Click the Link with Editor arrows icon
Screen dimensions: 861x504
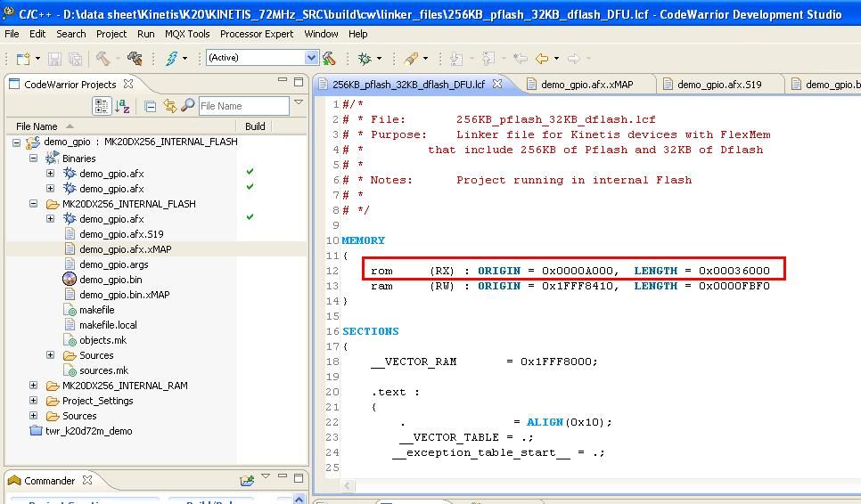click(x=169, y=106)
